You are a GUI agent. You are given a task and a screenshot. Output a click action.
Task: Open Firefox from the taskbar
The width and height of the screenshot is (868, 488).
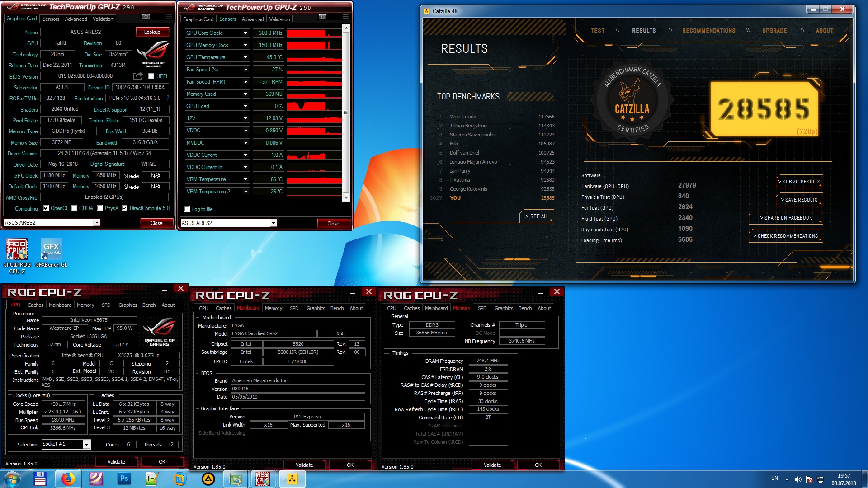pos(68,479)
